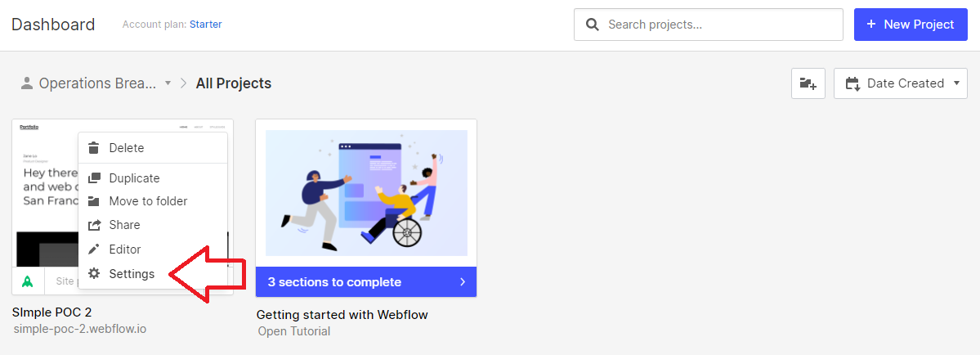Click the Share arrow icon
Image resolution: width=980 pixels, height=355 pixels.
94,225
